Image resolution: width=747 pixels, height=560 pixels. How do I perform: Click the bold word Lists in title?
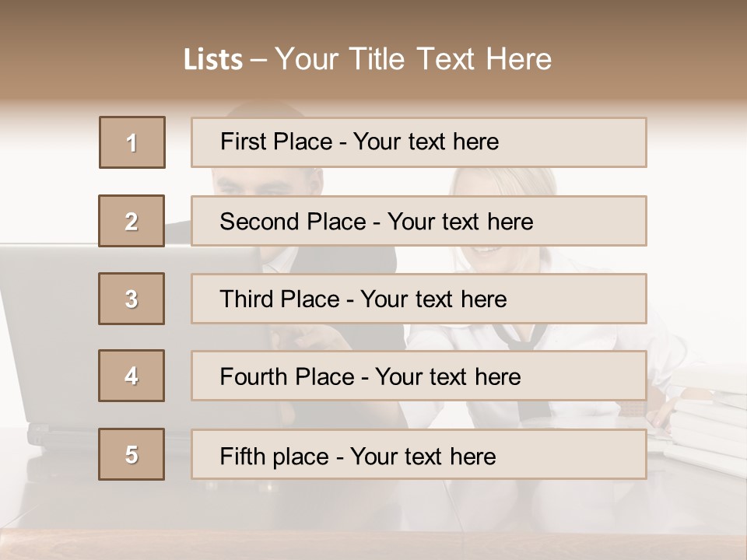(213, 60)
